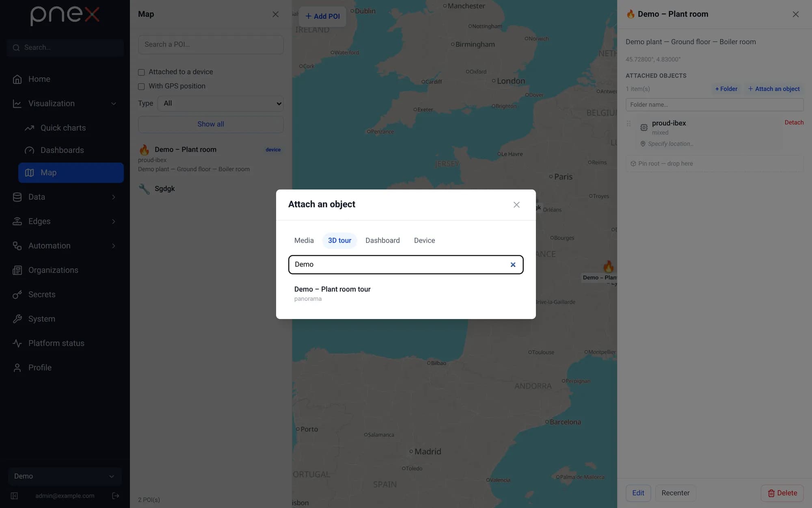Image resolution: width=812 pixels, height=508 pixels.
Task: Toggle the Attached to a device checkbox
Action: tap(141, 72)
